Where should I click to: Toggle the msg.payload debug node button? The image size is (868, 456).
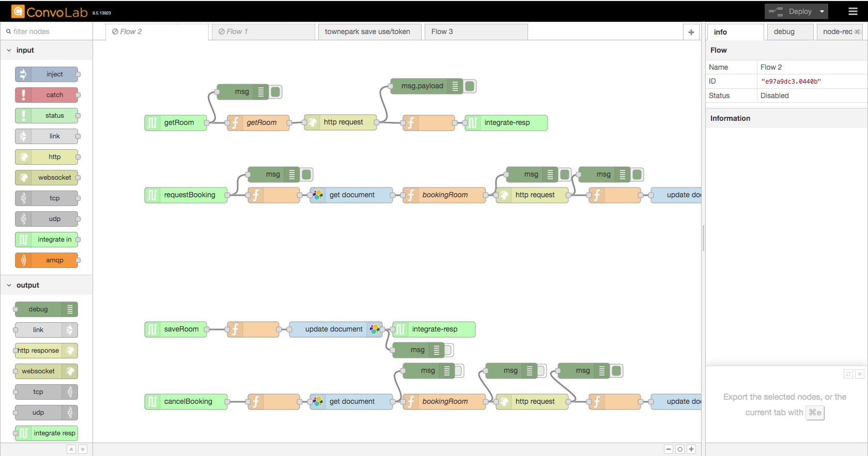tap(470, 86)
